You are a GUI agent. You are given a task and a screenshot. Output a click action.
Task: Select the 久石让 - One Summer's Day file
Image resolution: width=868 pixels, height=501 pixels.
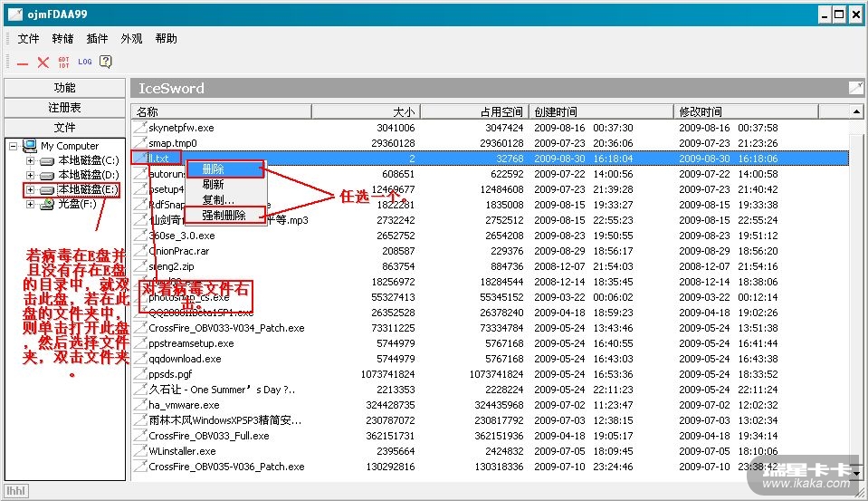222,390
